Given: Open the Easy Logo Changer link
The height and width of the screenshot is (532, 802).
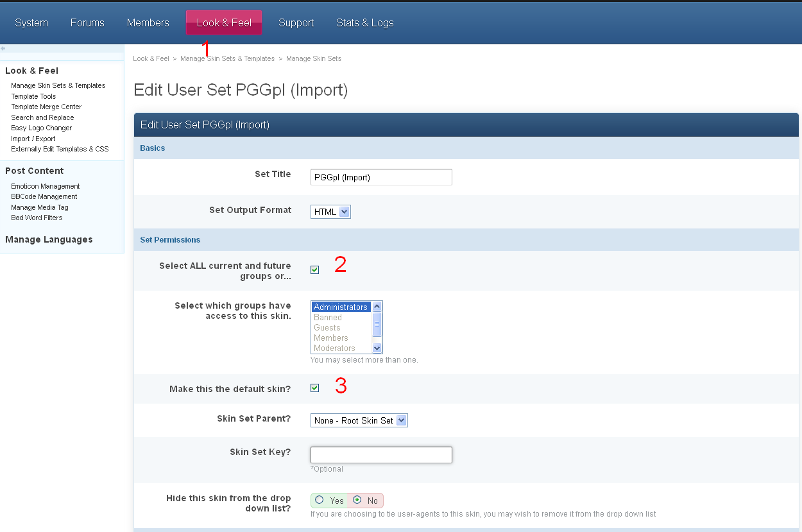Looking at the screenshot, I should click(41, 128).
